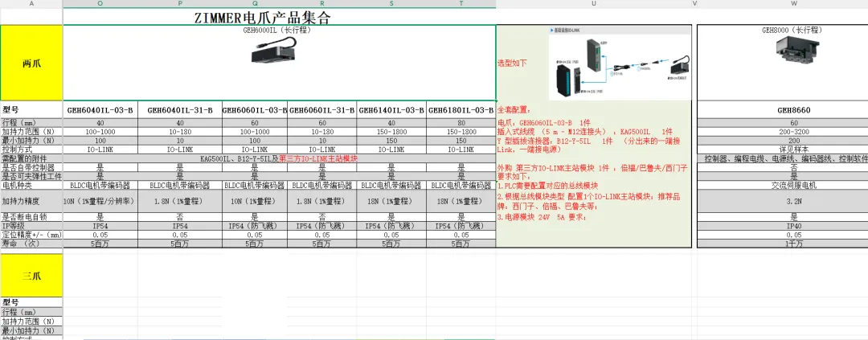Select the '控制器、编程电缆、电源线' accessories cell
868x340 pixels.
pos(783,158)
